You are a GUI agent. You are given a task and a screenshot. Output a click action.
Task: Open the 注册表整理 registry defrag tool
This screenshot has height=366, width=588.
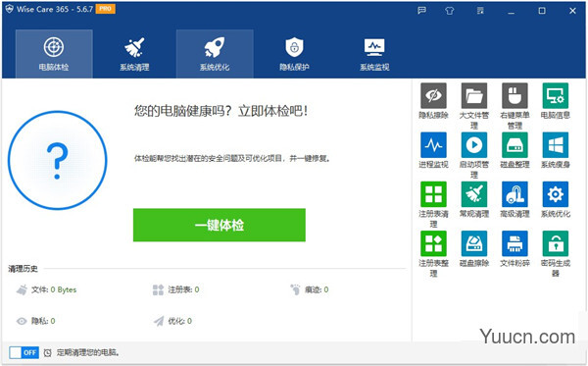point(433,243)
